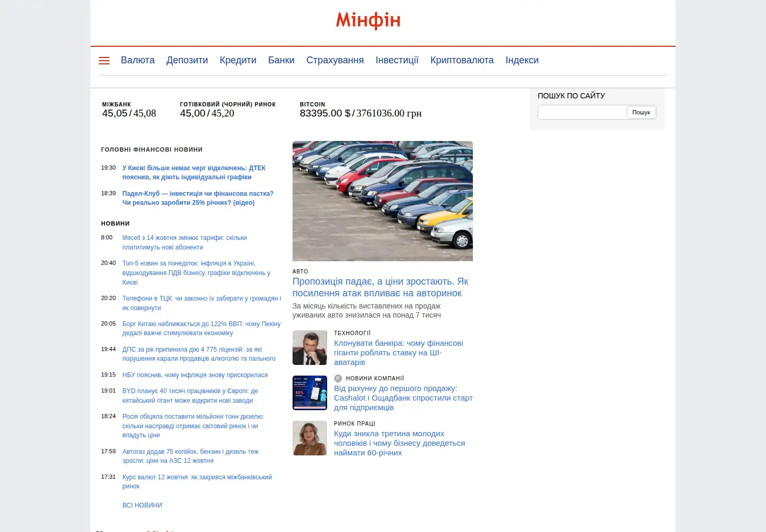Open Борг Китаю 122% ВВП article
The height and width of the screenshot is (532, 766).
(201, 328)
